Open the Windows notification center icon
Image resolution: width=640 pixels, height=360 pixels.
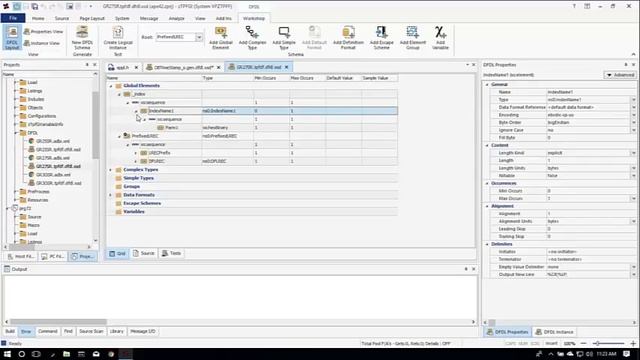click(x=627, y=354)
